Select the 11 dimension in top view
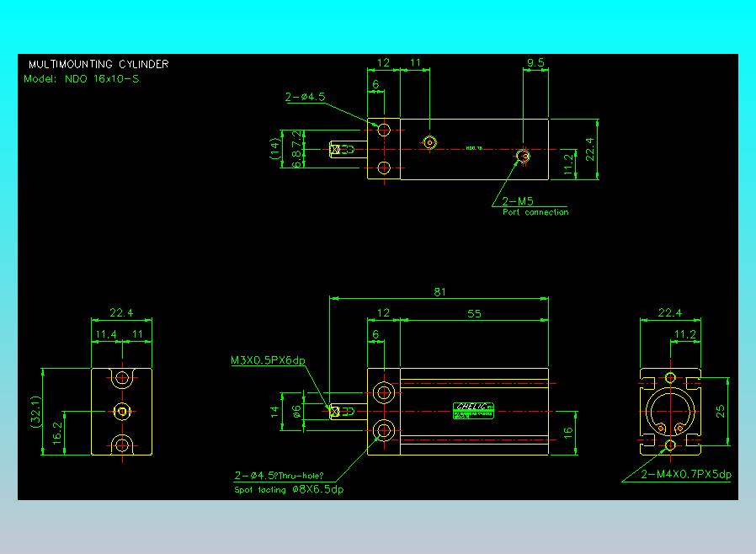 click(x=415, y=62)
